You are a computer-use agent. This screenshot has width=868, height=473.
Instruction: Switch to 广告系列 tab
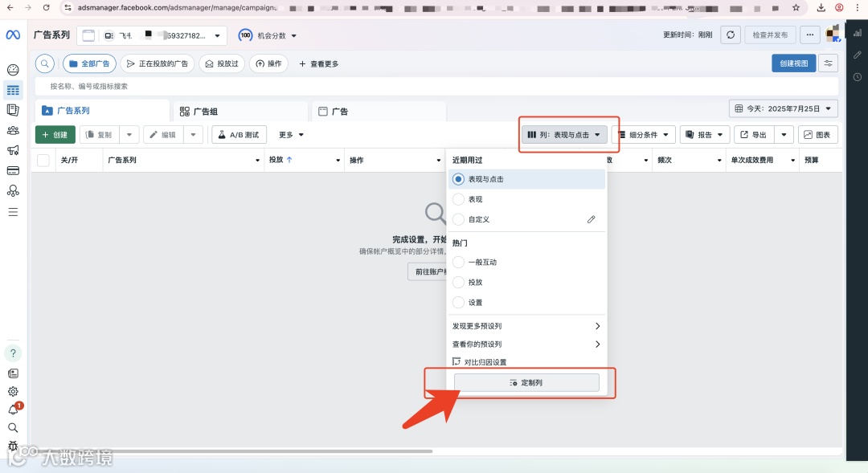(x=102, y=111)
